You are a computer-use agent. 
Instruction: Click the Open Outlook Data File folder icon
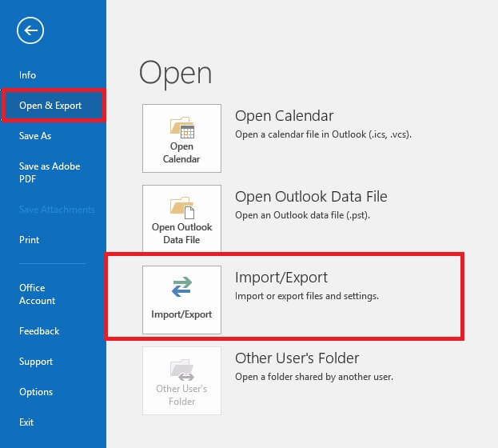(182, 208)
